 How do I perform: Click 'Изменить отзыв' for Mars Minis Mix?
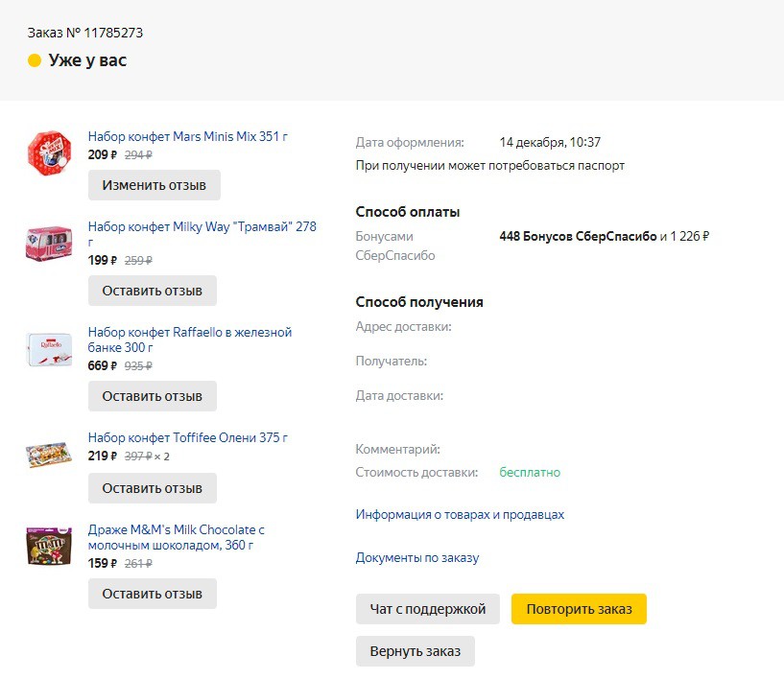click(154, 185)
